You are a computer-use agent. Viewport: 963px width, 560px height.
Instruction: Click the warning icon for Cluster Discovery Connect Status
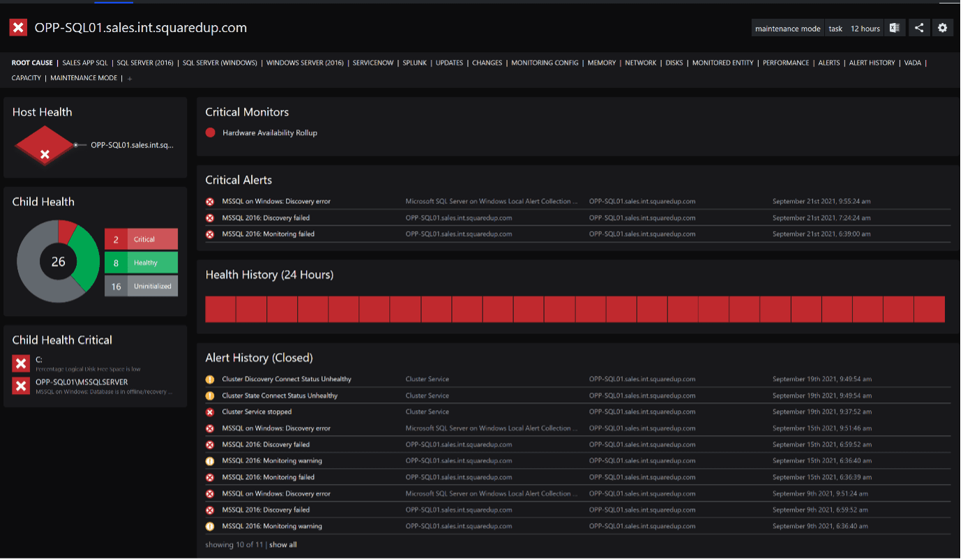pyautogui.click(x=210, y=379)
